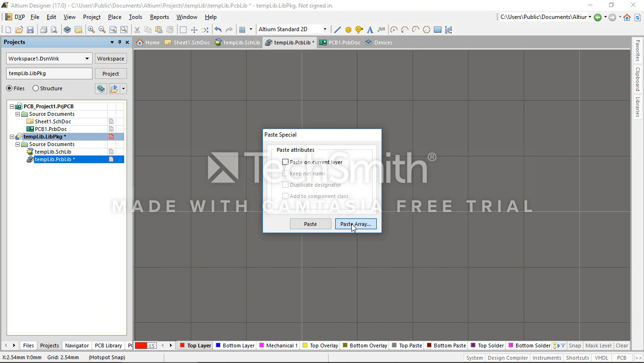Image resolution: width=644 pixels, height=363 pixels.
Task: Select the Place Line tool
Action: 338,30
